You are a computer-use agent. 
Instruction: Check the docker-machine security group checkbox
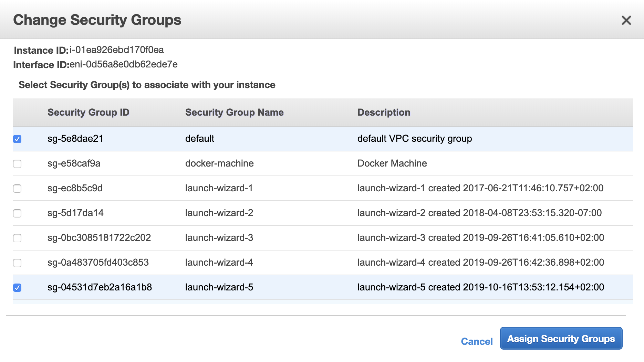(17, 164)
